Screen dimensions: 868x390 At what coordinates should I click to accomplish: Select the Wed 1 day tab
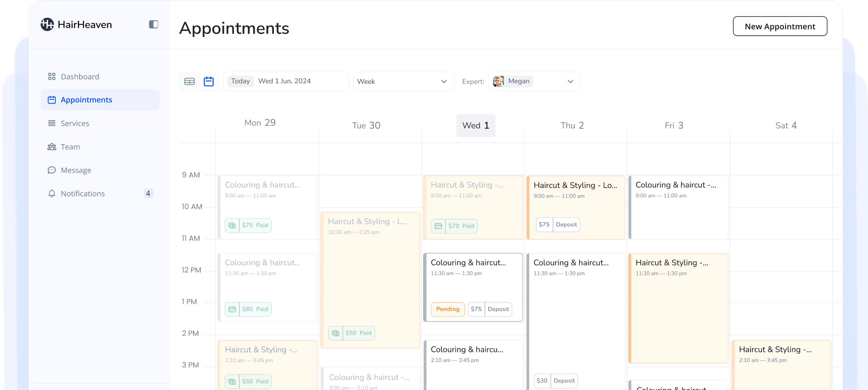click(475, 125)
